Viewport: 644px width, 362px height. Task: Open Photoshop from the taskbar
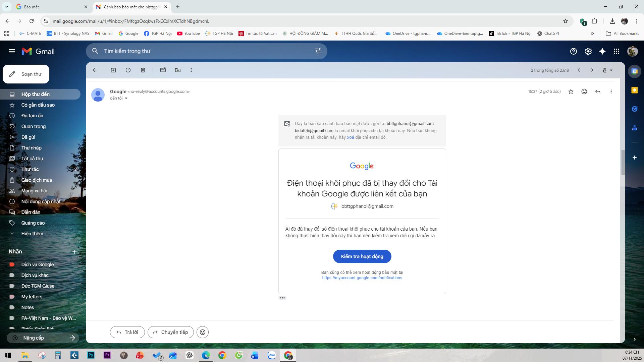[91, 355]
